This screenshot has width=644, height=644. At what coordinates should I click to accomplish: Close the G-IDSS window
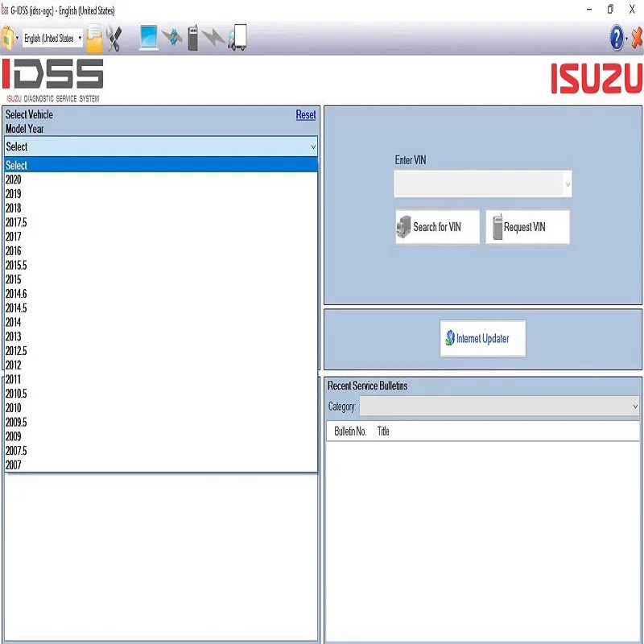point(632,10)
